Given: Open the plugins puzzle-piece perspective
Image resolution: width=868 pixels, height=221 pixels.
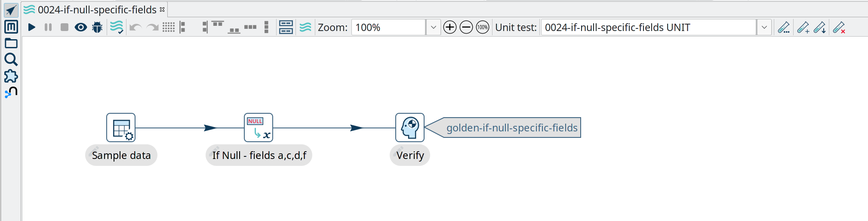Looking at the screenshot, I should [11, 76].
